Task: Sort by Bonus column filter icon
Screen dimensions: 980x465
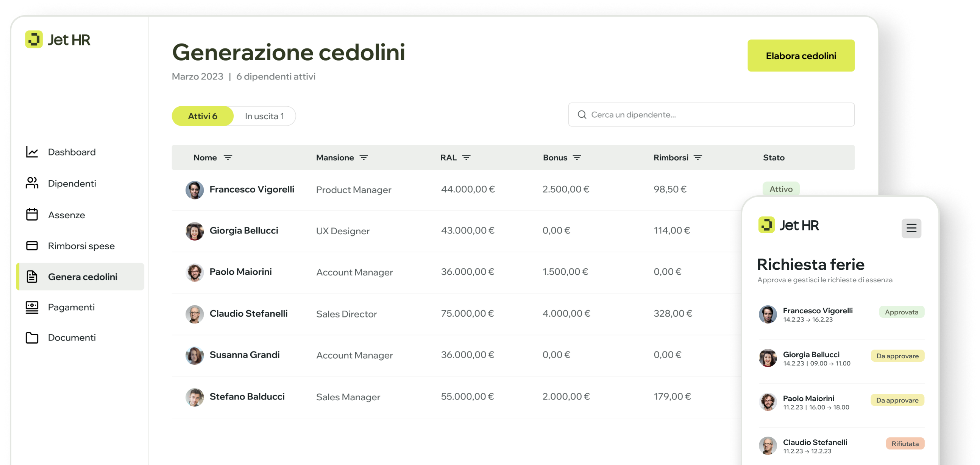Action: click(x=577, y=157)
